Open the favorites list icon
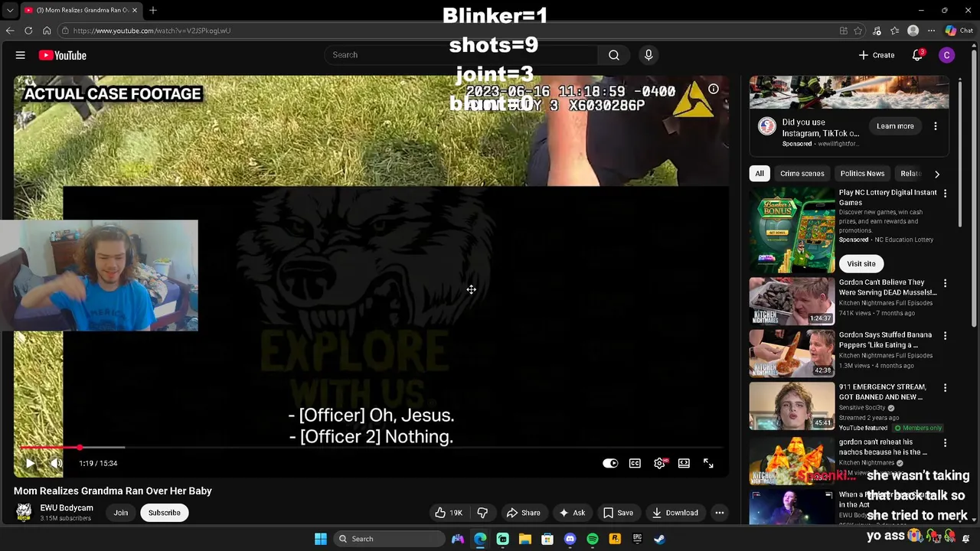The width and height of the screenshot is (980, 551). (x=894, y=31)
